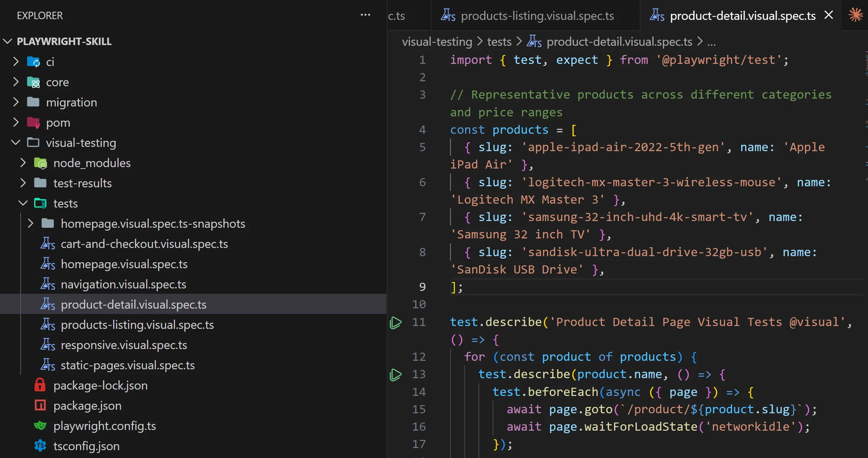Screen dimensions: 868x458
Task: Select the partially visible c.ts tab
Action: coord(397,16)
